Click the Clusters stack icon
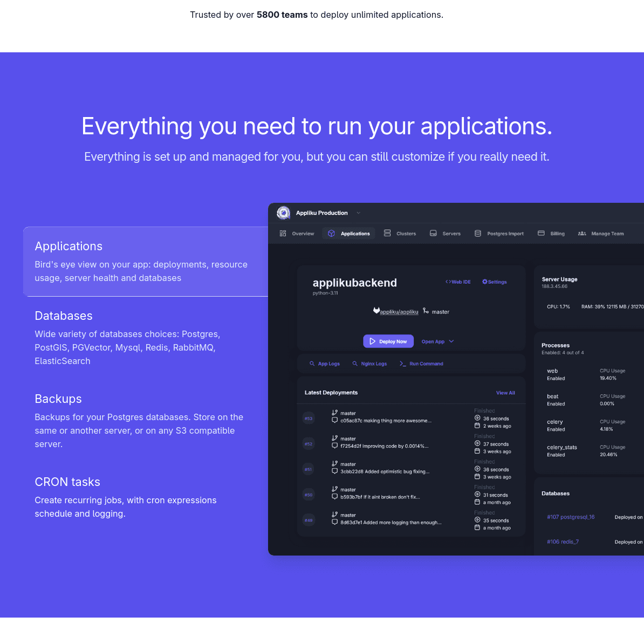Screen dimensions: 644x644 click(x=387, y=234)
